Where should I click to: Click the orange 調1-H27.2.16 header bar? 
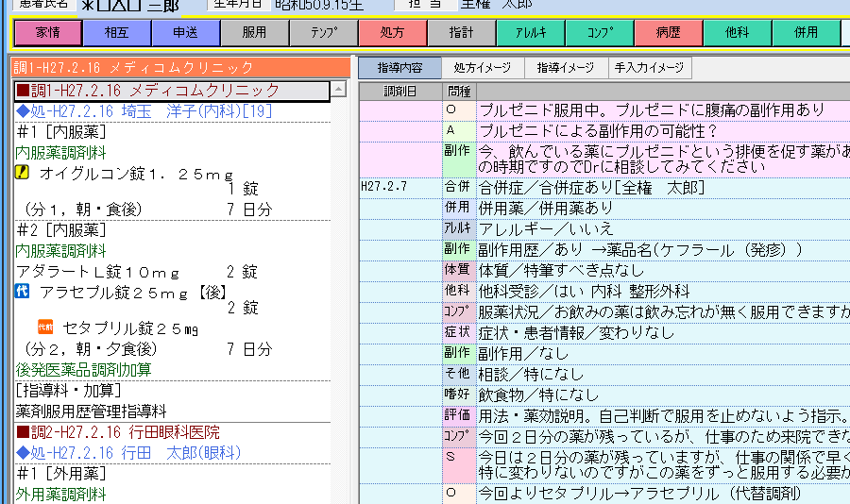(181, 68)
